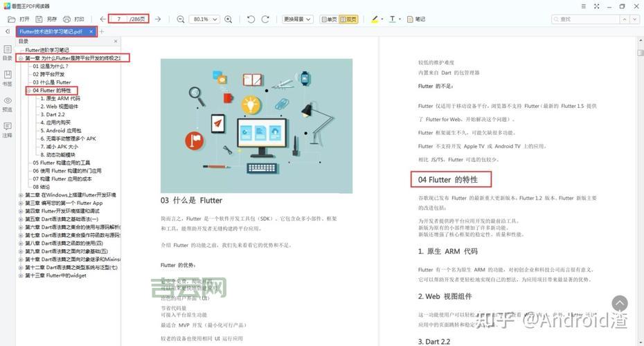Select outline item 3. Dart 2.2
The width and height of the screenshot is (644, 346).
[x=52, y=114]
